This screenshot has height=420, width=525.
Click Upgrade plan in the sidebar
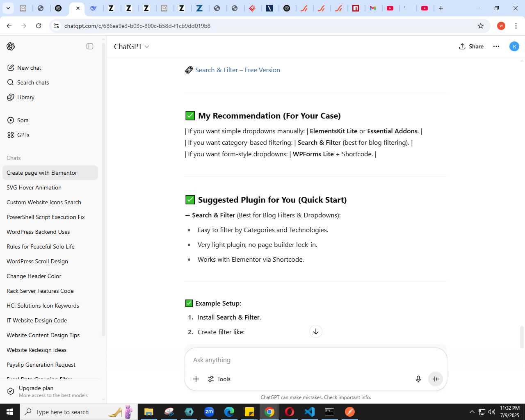click(x=50, y=391)
